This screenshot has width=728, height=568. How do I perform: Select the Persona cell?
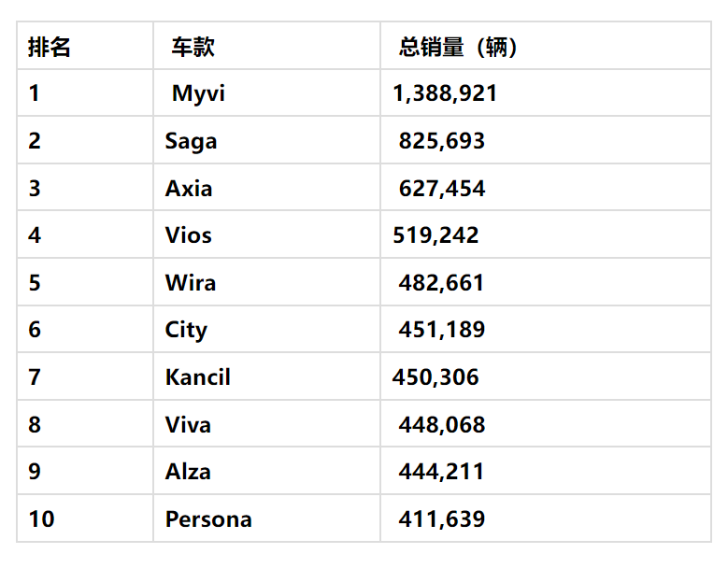pyautogui.click(x=208, y=519)
